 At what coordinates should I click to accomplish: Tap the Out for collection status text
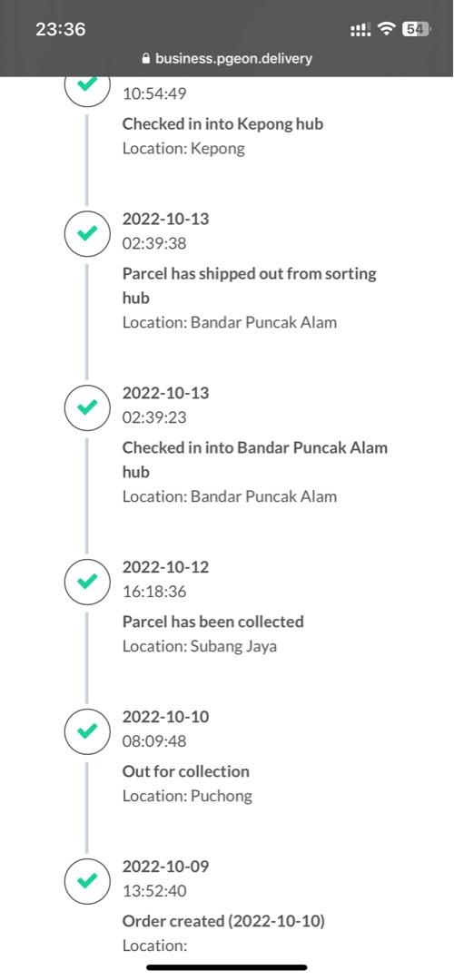(186, 771)
